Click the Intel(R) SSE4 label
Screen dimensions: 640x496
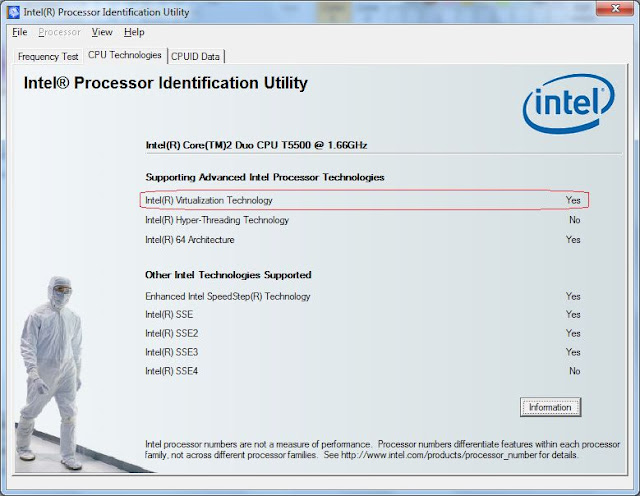(171, 371)
